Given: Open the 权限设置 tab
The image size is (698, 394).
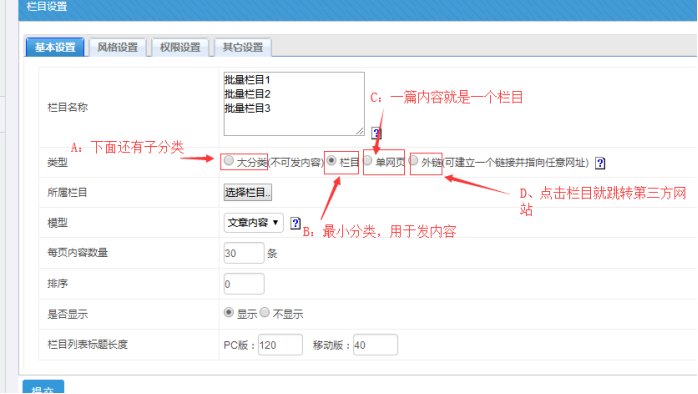Looking at the screenshot, I should pos(180,47).
